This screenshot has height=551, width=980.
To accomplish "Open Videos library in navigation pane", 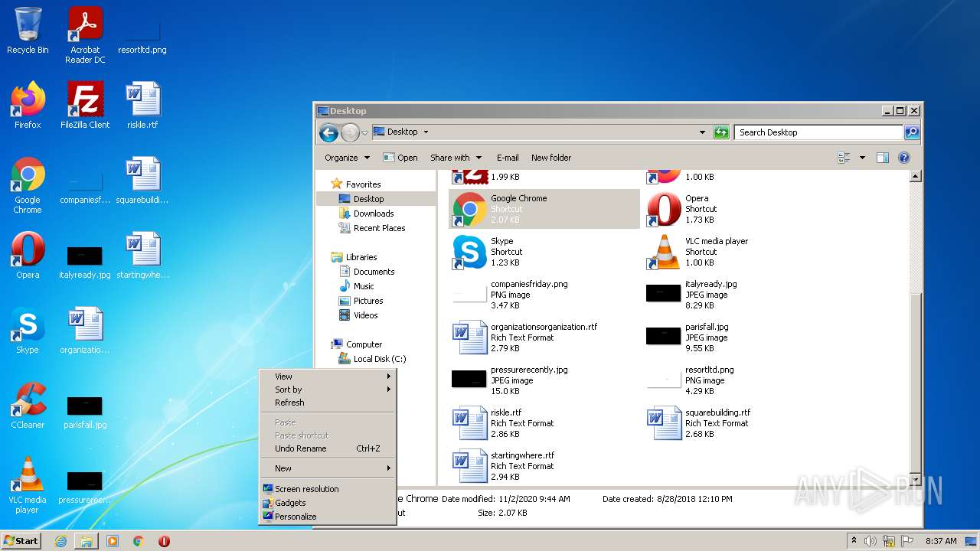I will [365, 315].
